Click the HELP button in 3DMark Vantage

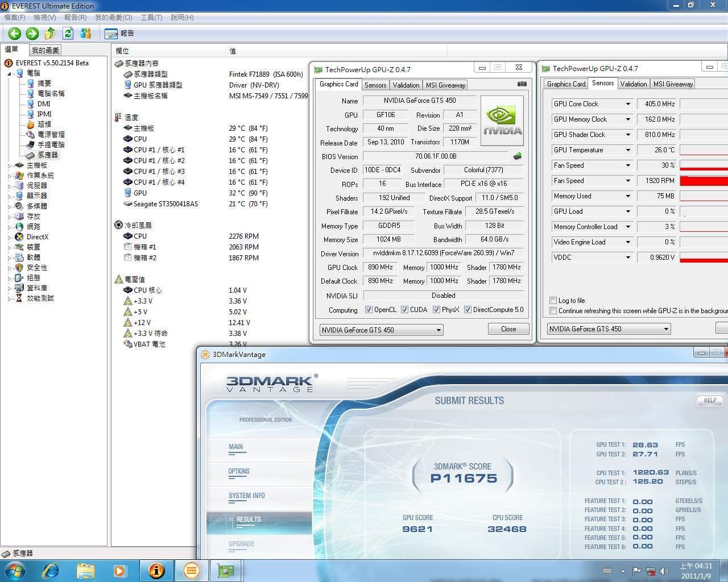pyautogui.click(x=710, y=400)
